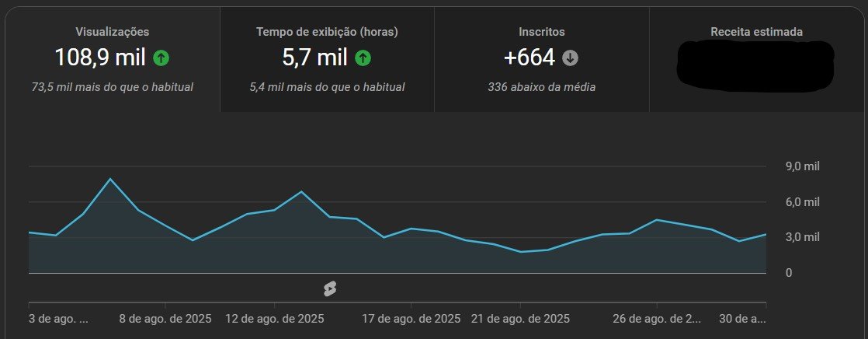
Task: Click green up arrow next to 5,7 mil
Action: (363, 58)
